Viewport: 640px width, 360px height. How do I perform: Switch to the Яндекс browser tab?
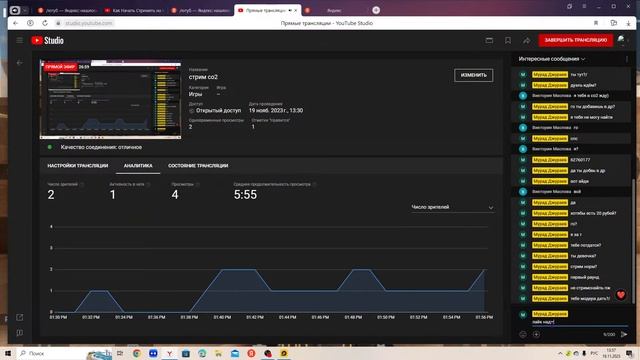(335, 11)
